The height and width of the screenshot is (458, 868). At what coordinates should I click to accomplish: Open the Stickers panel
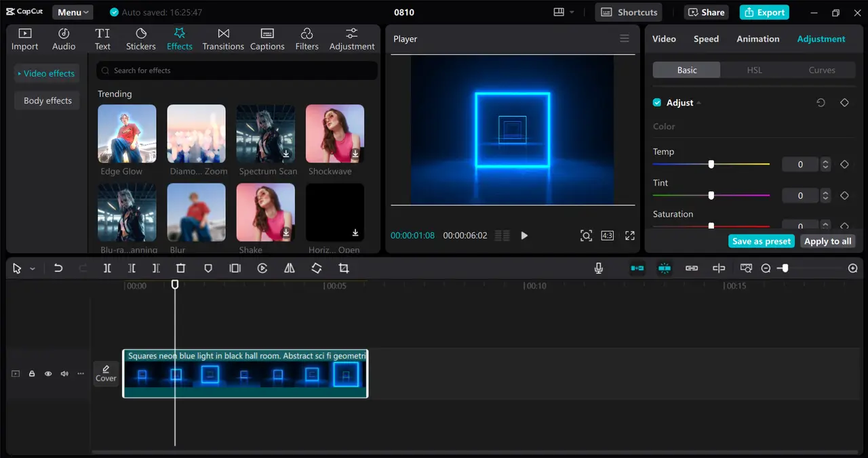click(x=140, y=38)
